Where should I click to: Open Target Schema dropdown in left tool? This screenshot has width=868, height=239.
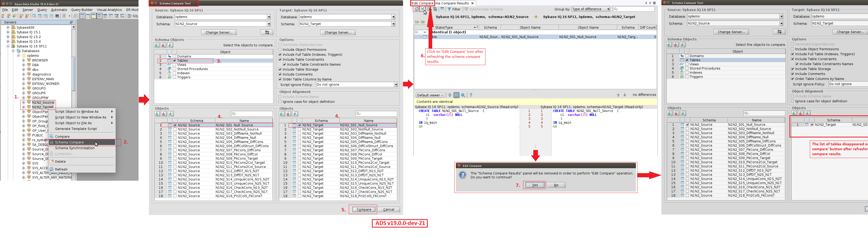(x=393, y=24)
